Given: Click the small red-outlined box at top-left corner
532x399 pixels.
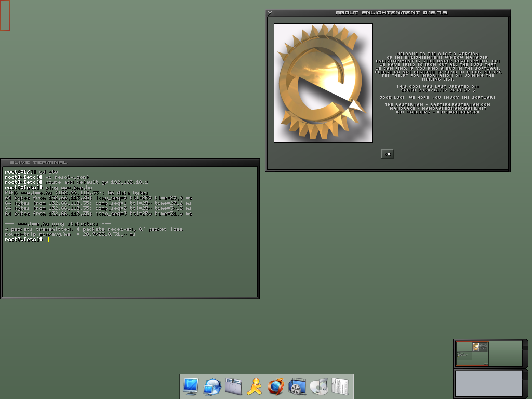Looking at the screenshot, I should (x=5, y=16).
